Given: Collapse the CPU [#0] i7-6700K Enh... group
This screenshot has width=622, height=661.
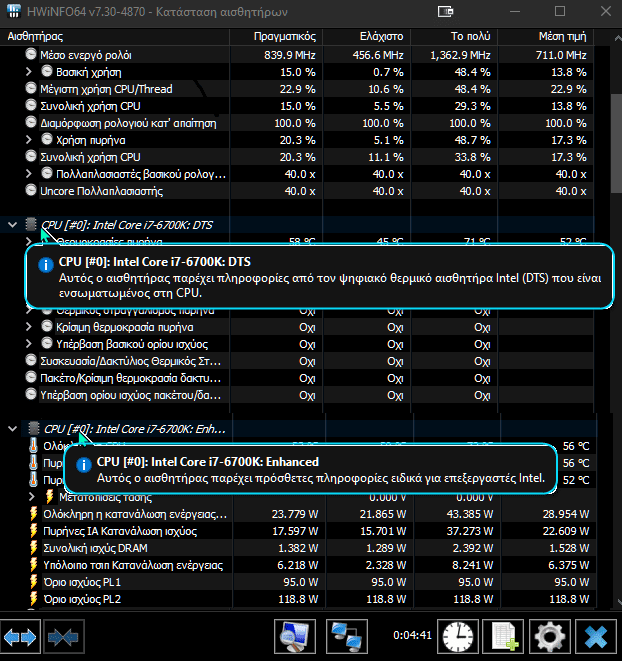Looking at the screenshot, I should 13,429.
